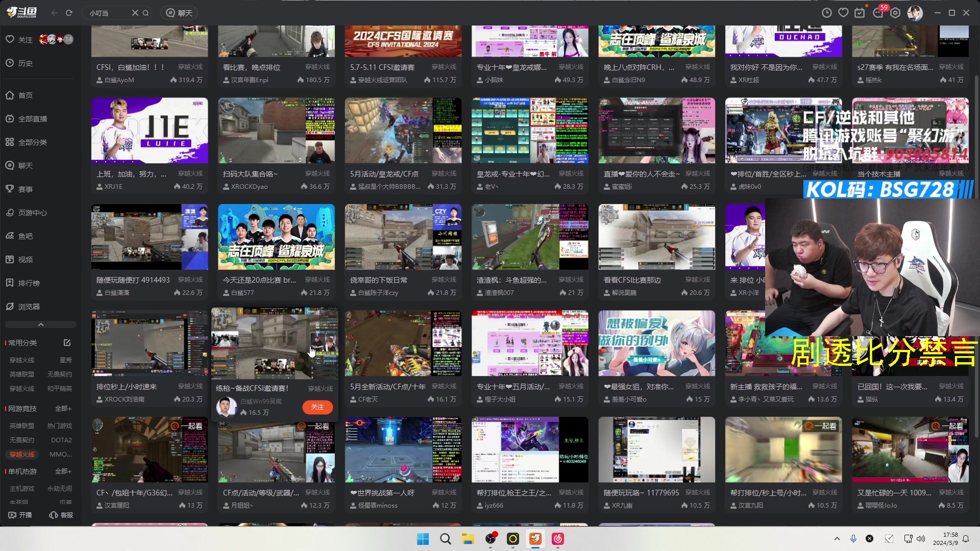Viewport: 980px width, 551px height.
Task: Open 热门游戏 under 网游竞技
Action: (60, 425)
